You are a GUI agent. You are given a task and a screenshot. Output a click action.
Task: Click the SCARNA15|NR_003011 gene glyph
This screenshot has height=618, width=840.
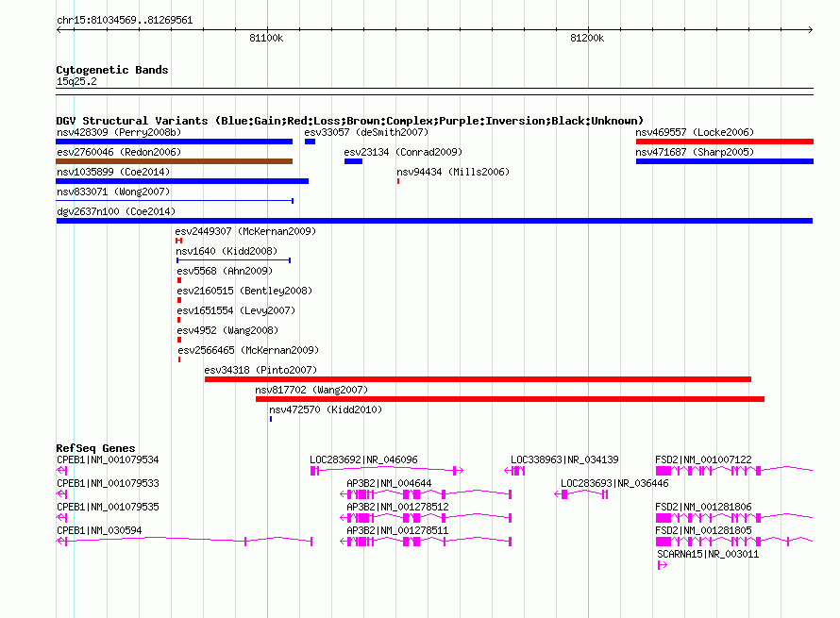(x=663, y=564)
